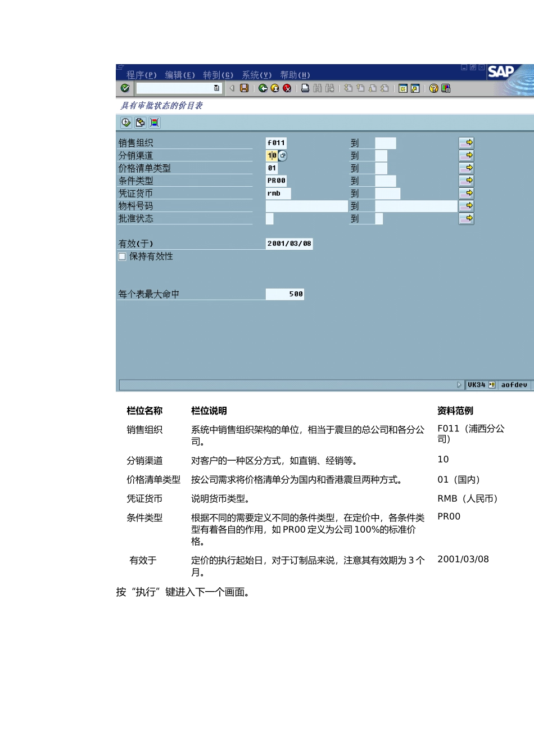Open the 程序(P) menu
The height and width of the screenshot is (756, 534).
coord(142,75)
